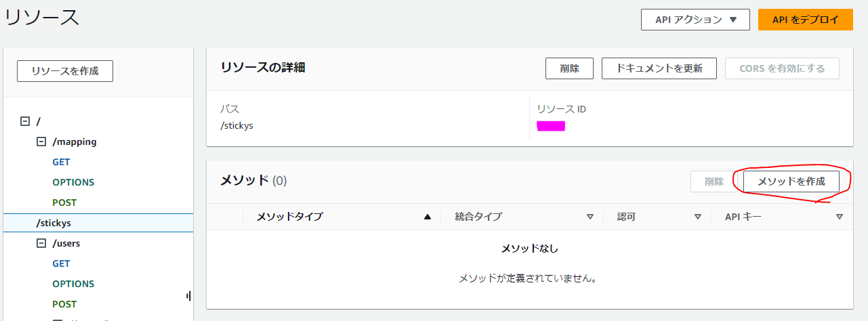Image resolution: width=868 pixels, height=321 pixels.
Task: Select the OPTIONS method under /users
Action: coord(73,284)
